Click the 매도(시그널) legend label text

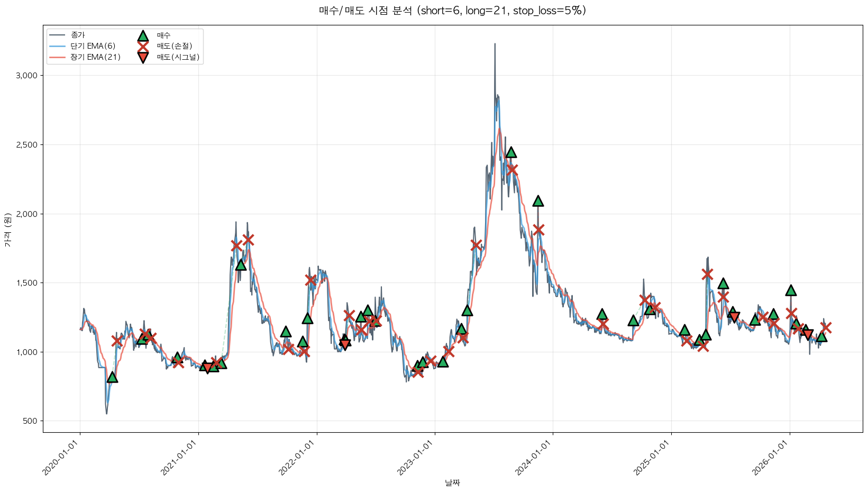point(178,57)
